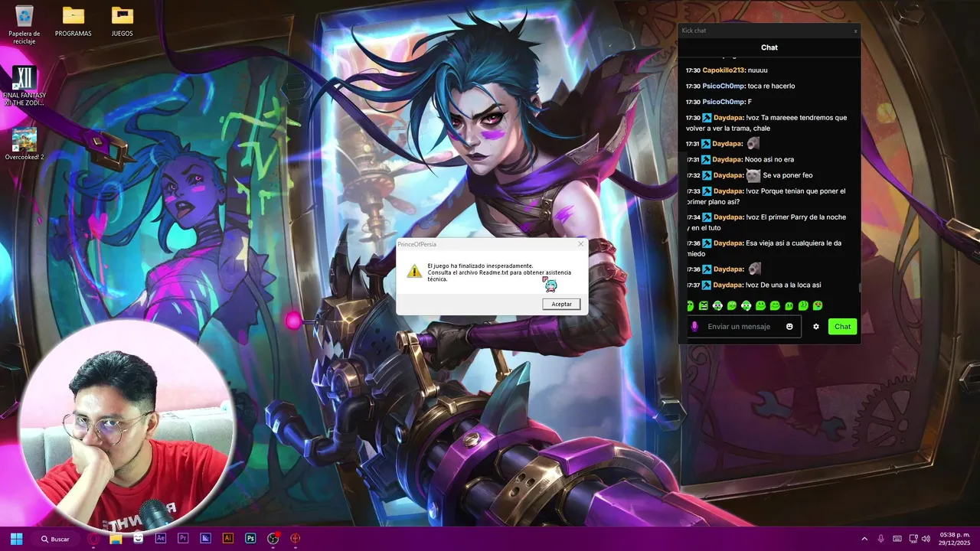
Task: Open the Papelera de reciclaje desktop icon
Action: tap(24, 24)
